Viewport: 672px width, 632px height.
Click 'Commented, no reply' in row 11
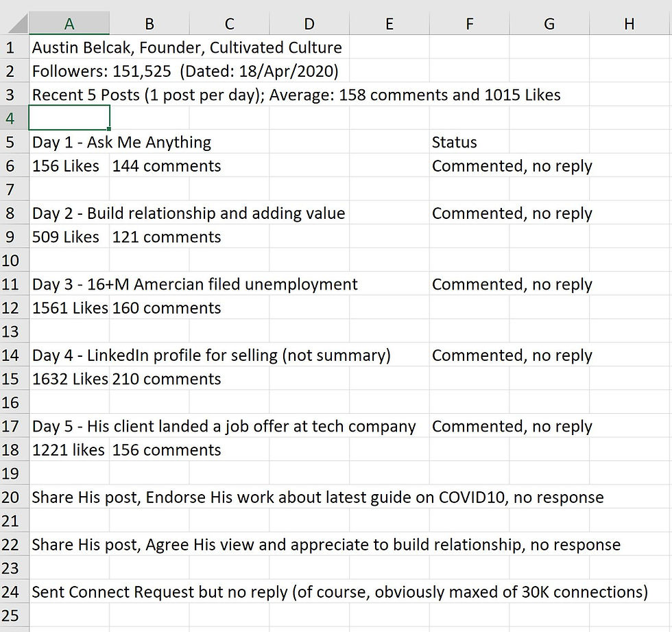click(512, 284)
